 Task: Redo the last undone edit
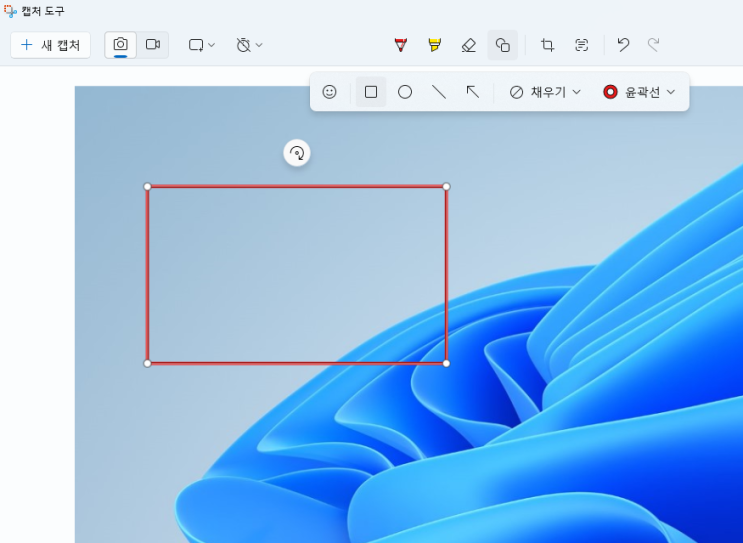coord(654,45)
